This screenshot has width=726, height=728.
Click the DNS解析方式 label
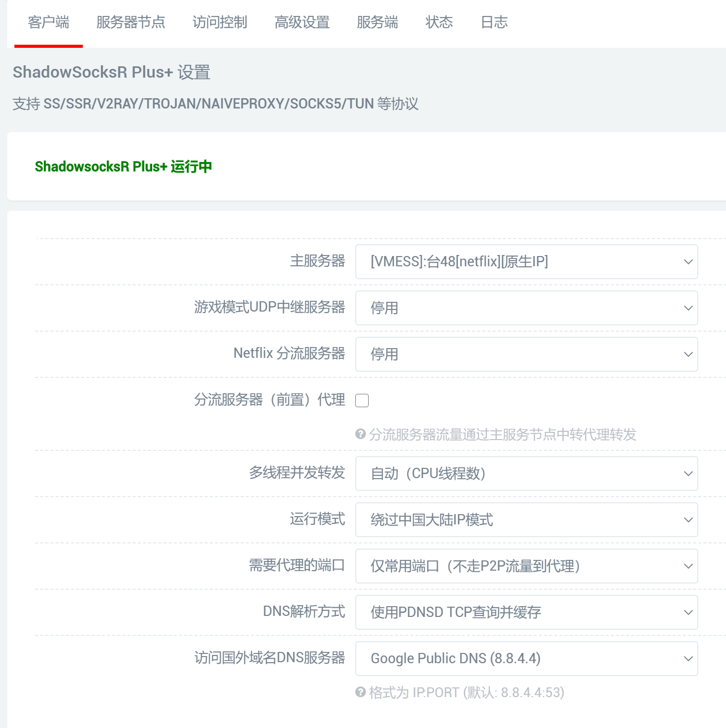click(304, 612)
